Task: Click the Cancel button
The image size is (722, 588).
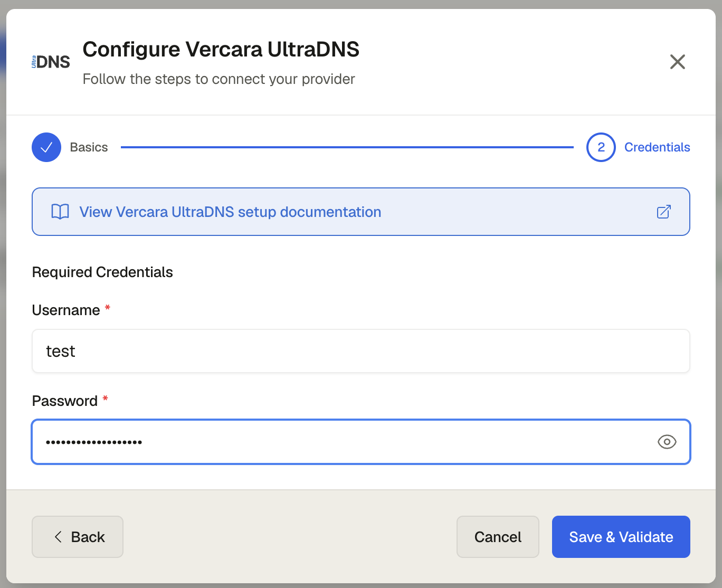Action: (498, 537)
